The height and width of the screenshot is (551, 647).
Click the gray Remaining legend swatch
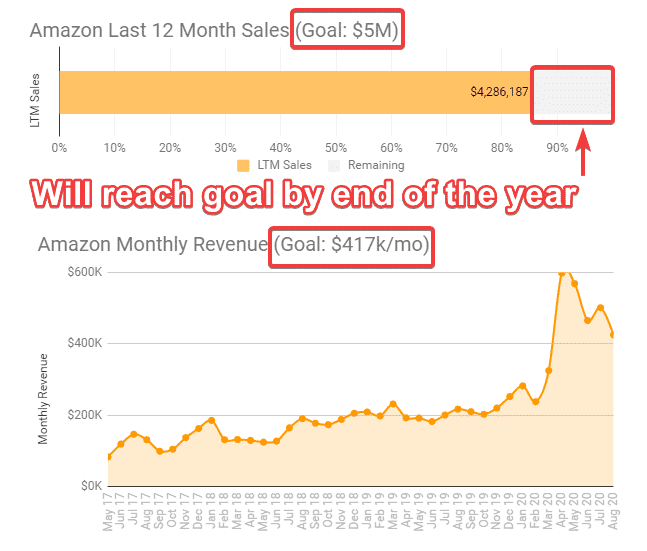click(x=334, y=165)
